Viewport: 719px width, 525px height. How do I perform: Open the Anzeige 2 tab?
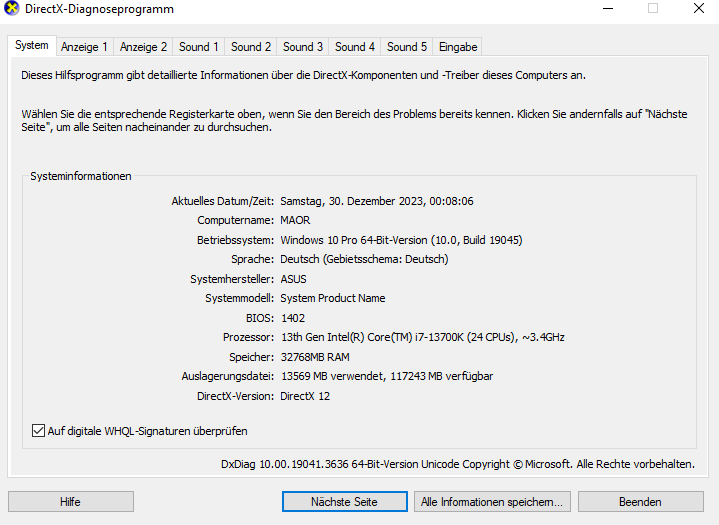143,47
